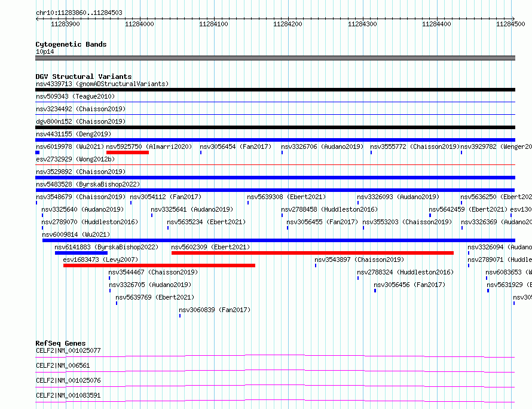Open nsv3543897 (Chaisson2019) variant
Viewport: 532px width, 409px height.
tap(359, 260)
